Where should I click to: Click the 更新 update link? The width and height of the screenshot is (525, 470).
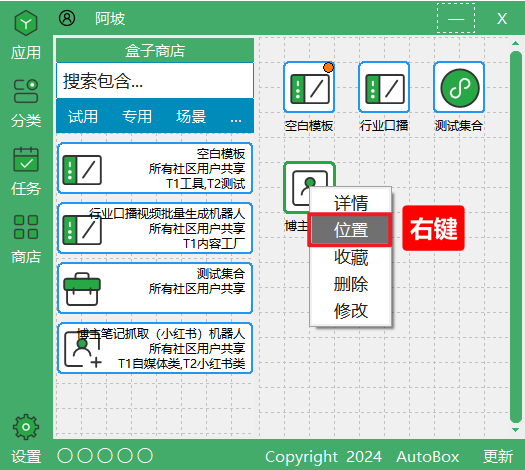point(498,457)
